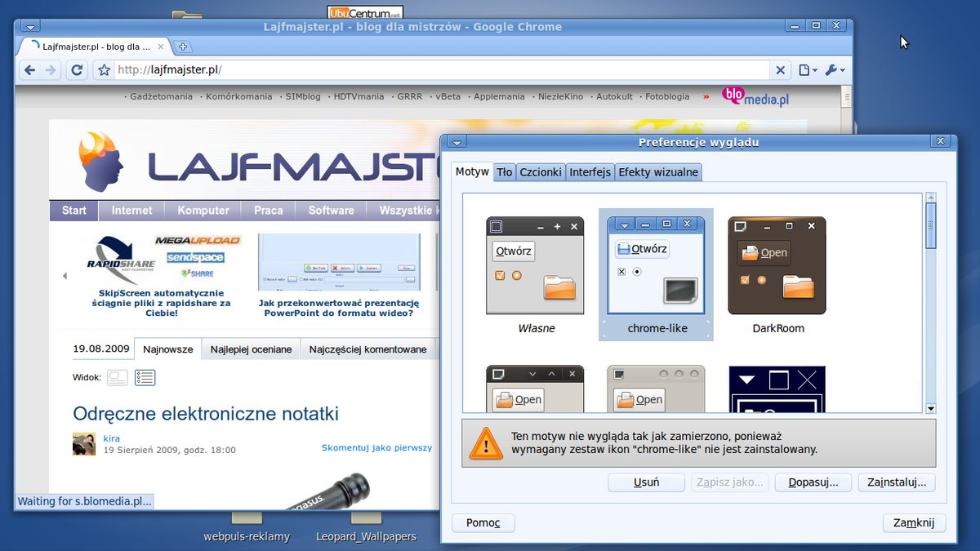Toggle the bookmark star in the address bar

pos(104,70)
